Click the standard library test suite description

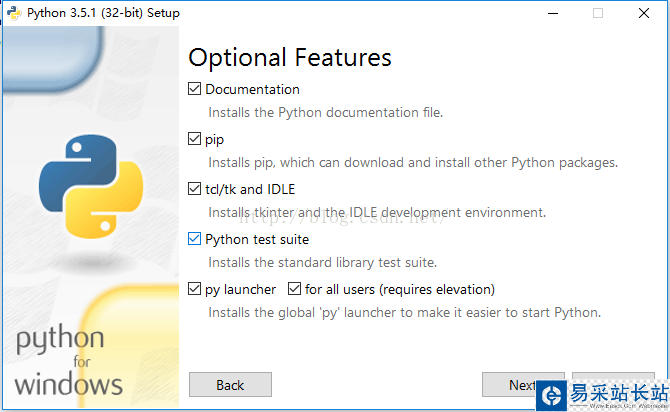(322, 262)
